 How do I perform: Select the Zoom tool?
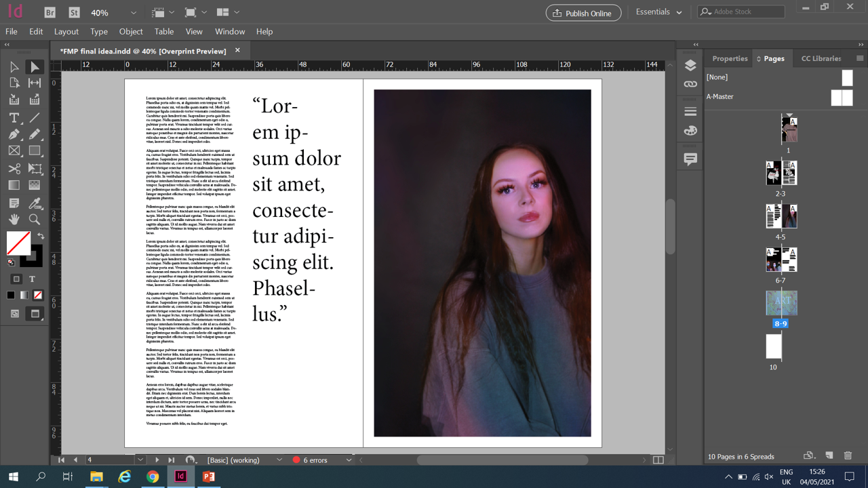click(x=35, y=220)
